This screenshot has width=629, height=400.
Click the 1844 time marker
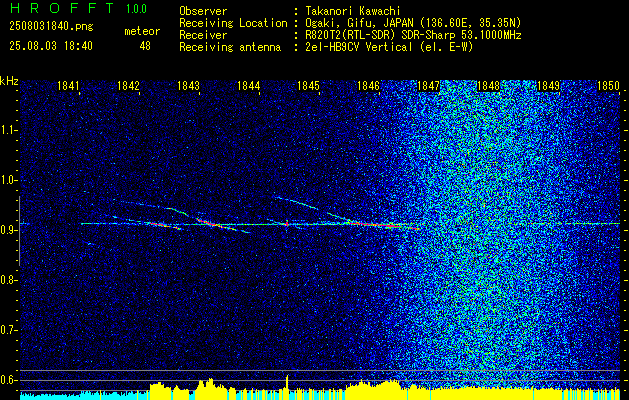(x=249, y=85)
